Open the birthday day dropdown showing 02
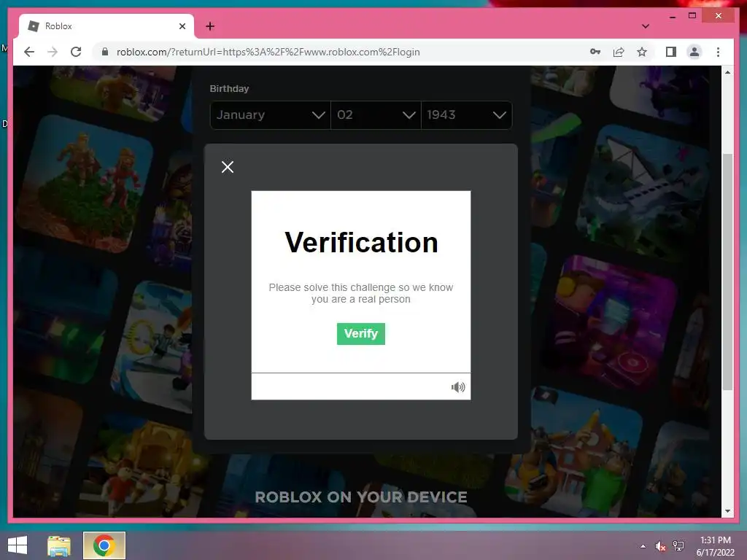 click(376, 114)
